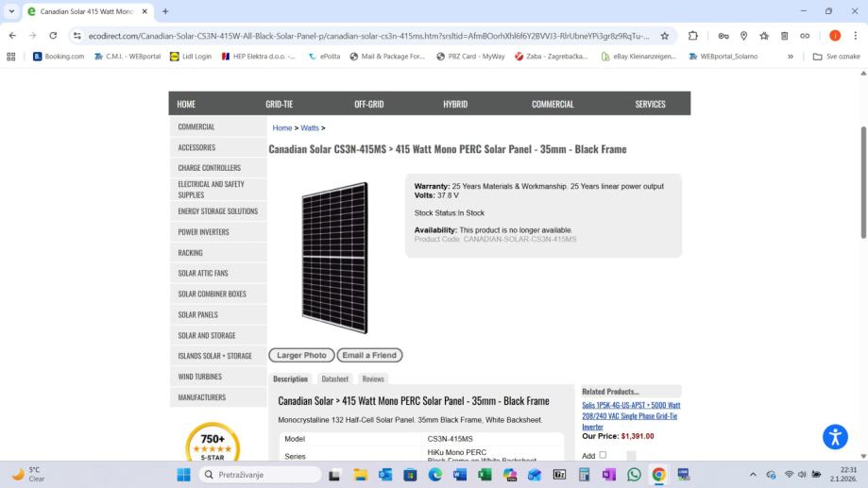The image size is (868, 488).
Task: Select ACCESSORIES in the sidebar
Action: coord(218,147)
